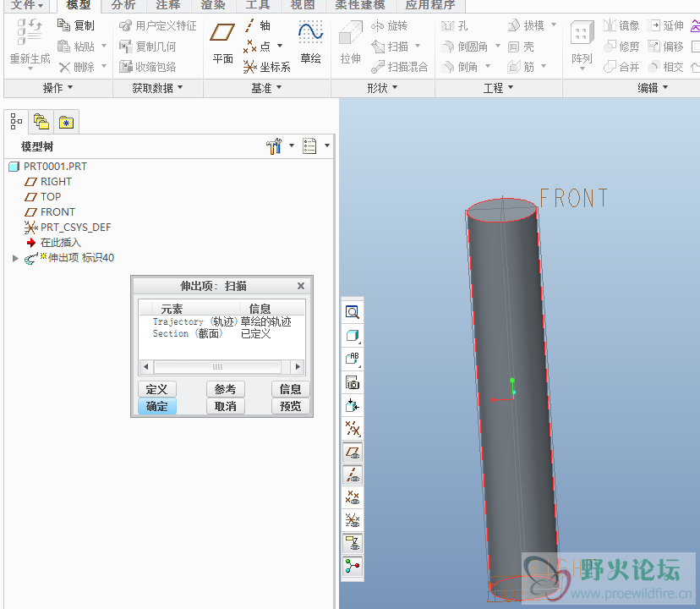Toggle datum axis display
This screenshot has width=700, height=609.
click(353, 475)
